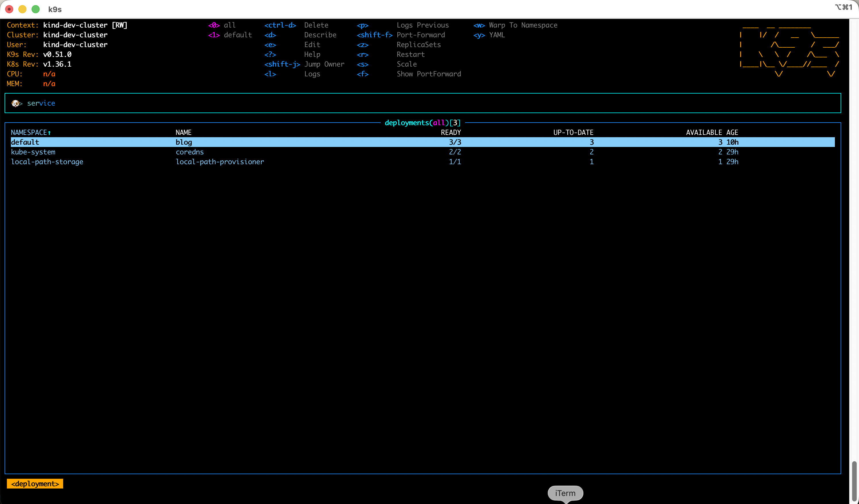
Task: Click the Context value kind-dev-cluster [RW]
Action: [x=85, y=25]
